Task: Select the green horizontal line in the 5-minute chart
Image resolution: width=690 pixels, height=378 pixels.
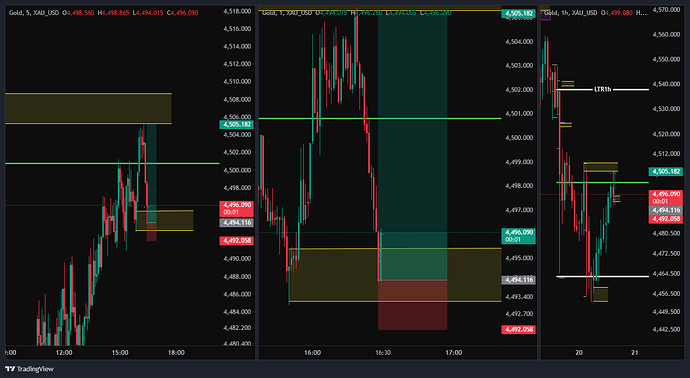Action: [112, 163]
